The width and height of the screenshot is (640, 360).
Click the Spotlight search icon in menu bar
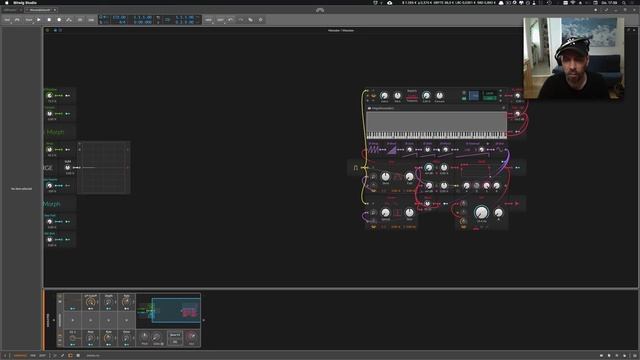pos(624,2)
